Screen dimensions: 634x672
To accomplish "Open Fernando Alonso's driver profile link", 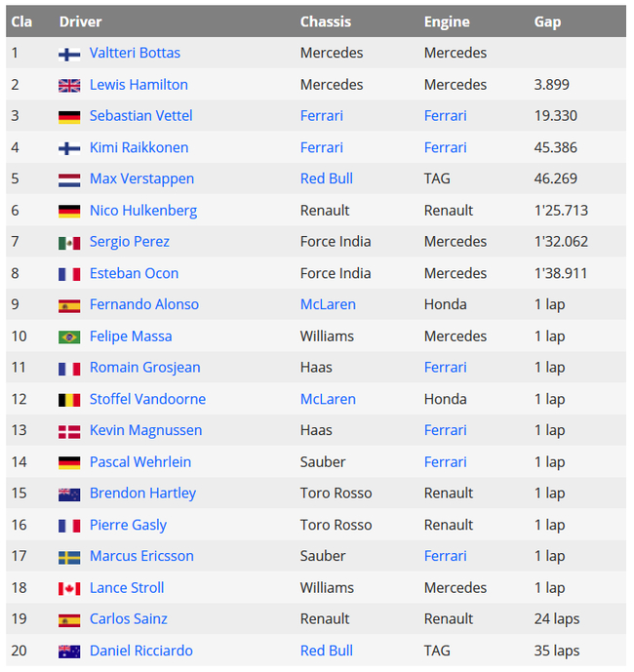I will click(143, 304).
